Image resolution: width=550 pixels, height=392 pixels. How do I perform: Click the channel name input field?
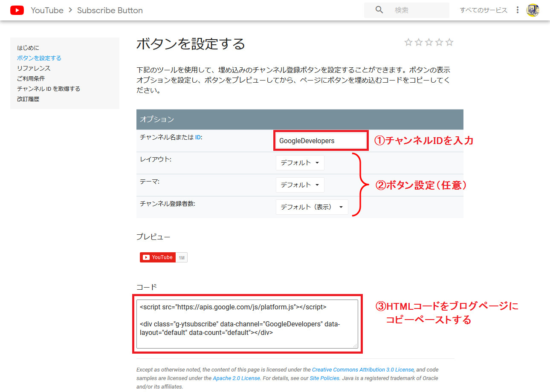321,141
